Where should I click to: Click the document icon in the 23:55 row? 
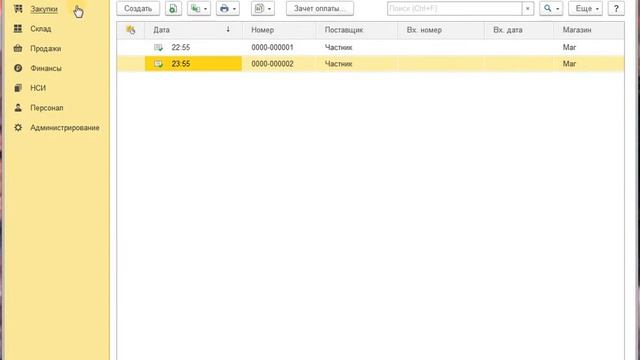(158, 64)
